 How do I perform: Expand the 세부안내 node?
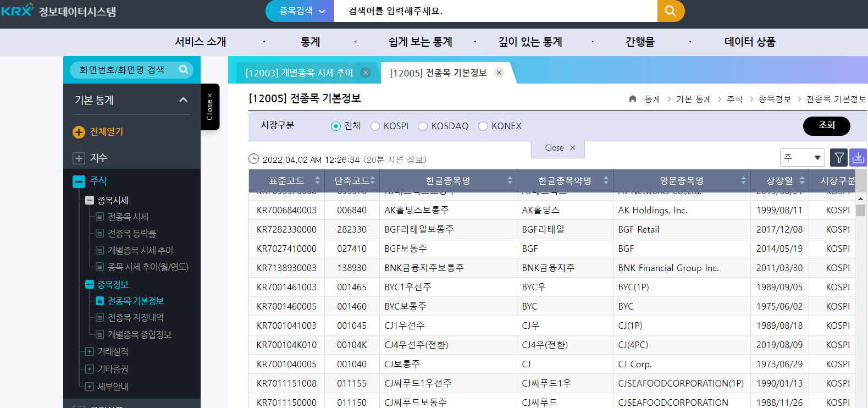click(x=90, y=387)
